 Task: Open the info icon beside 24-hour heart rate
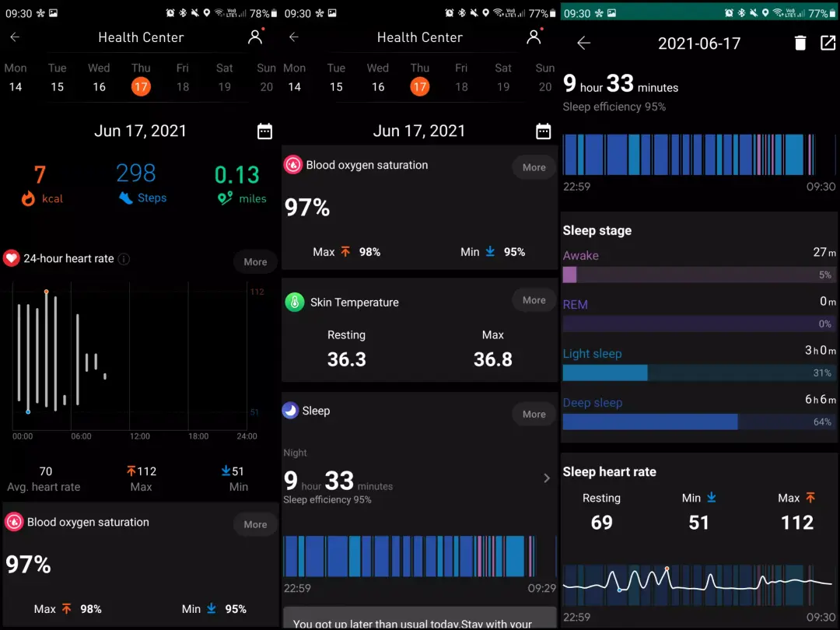[124, 259]
